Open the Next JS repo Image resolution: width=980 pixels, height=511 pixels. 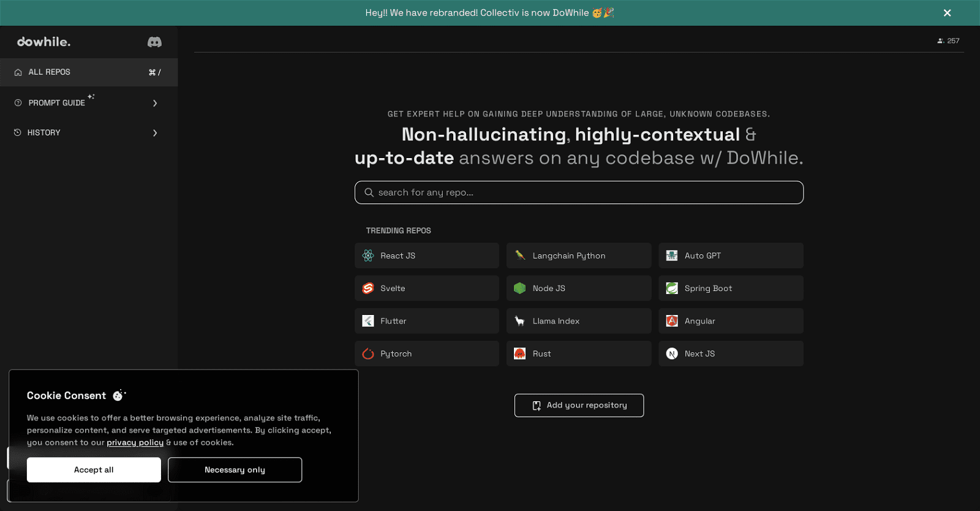click(x=730, y=354)
